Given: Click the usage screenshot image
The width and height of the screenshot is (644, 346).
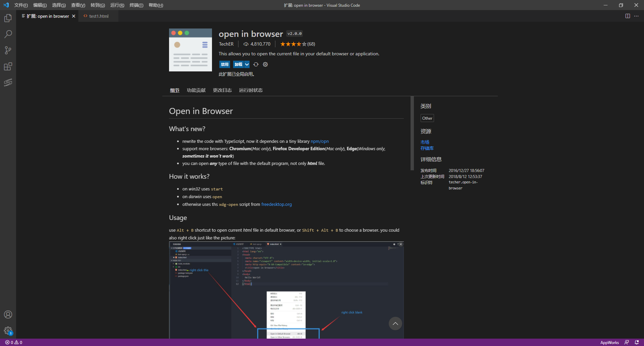Looking at the screenshot, I should [286, 290].
